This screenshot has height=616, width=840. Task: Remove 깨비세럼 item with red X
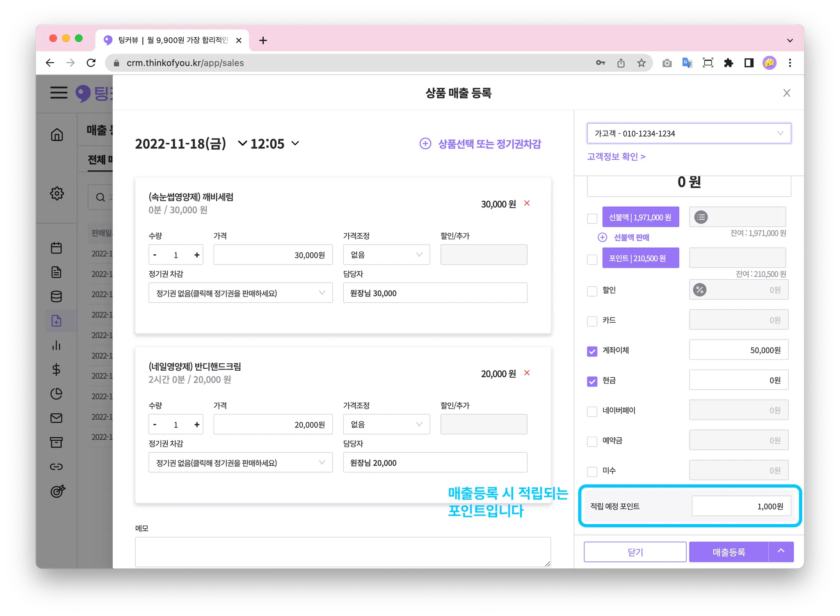[x=527, y=203]
